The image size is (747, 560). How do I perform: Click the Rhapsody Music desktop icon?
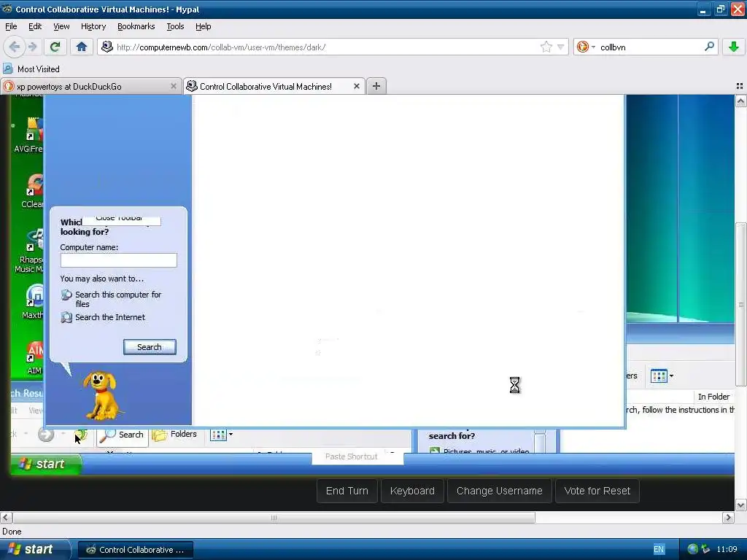click(x=30, y=251)
